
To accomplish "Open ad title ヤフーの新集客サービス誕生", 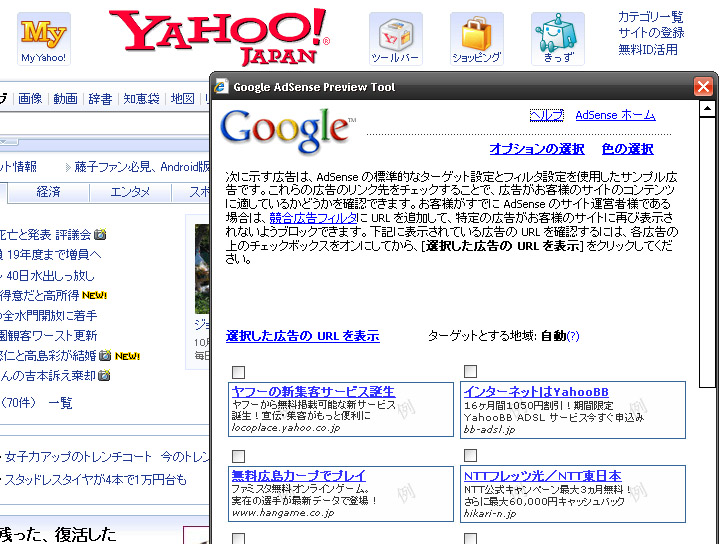I will (313, 392).
